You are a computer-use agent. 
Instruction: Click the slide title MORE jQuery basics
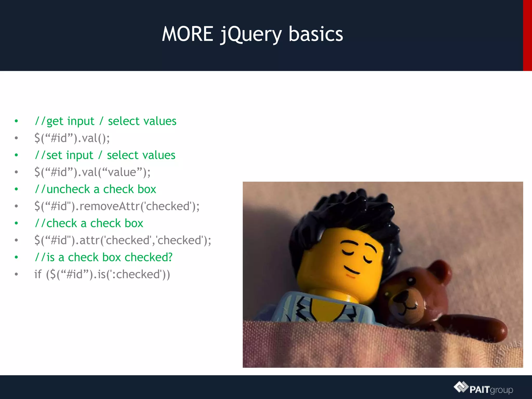click(252, 34)
